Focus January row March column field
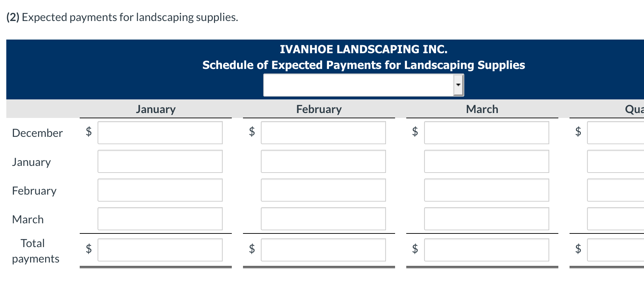 pos(487,161)
